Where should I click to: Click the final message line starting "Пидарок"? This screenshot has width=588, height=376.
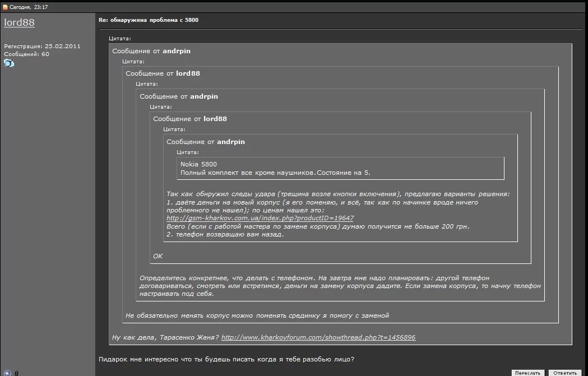226,359
